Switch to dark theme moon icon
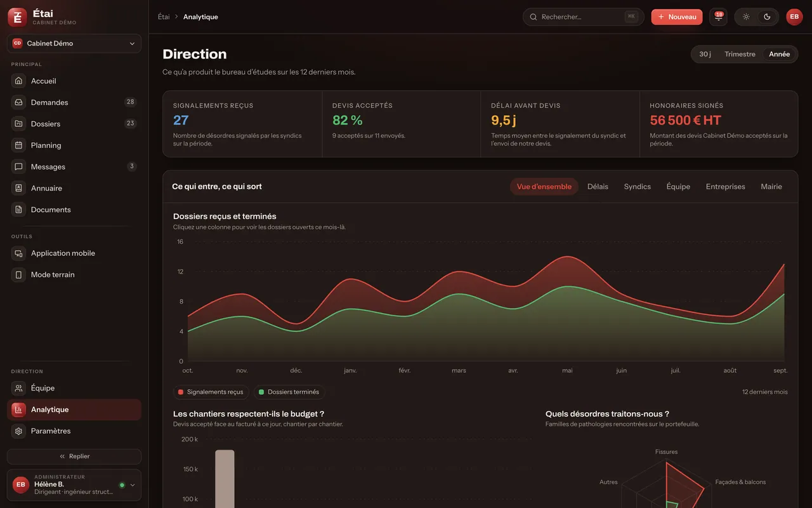 [767, 17]
